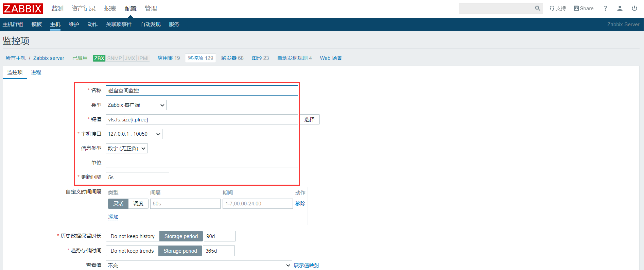The width and height of the screenshot is (644, 270).
Task: Click the JMX availability badge
Action: (x=130, y=58)
